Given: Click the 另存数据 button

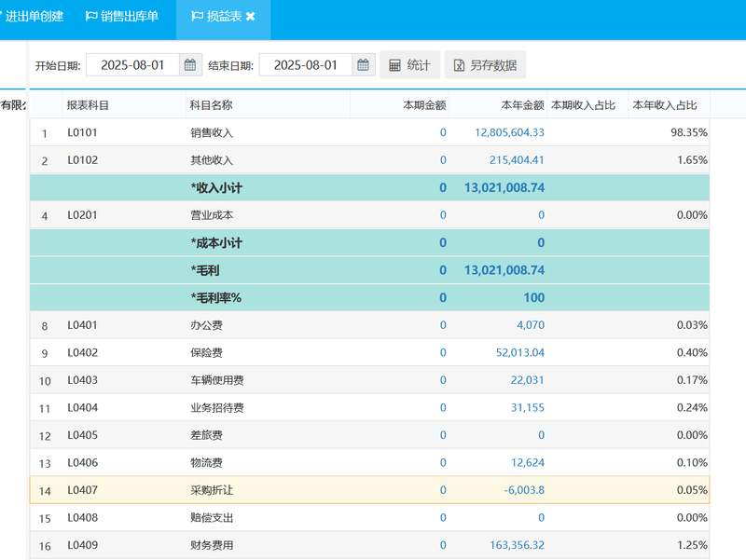Looking at the screenshot, I should tap(485, 65).
